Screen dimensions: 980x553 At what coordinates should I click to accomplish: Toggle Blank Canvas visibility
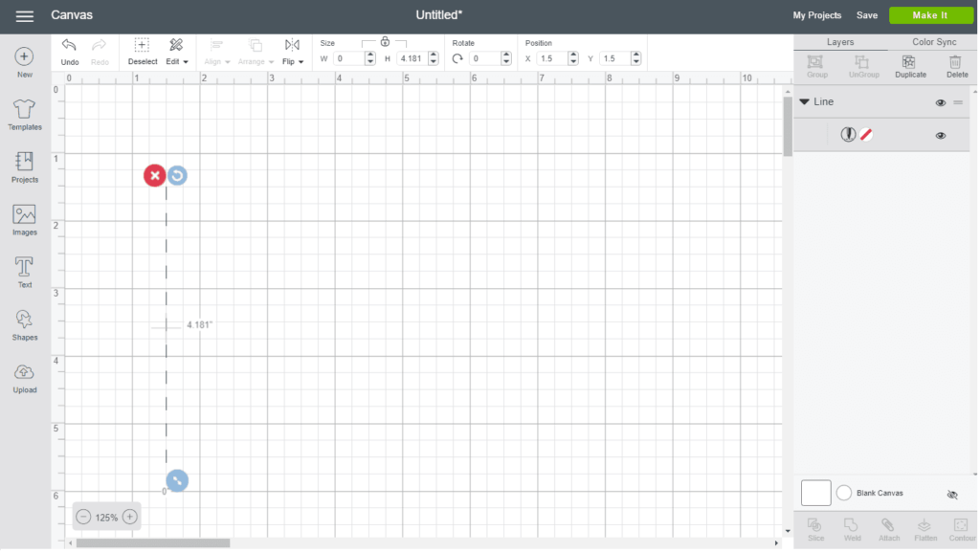click(x=952, y=495)
